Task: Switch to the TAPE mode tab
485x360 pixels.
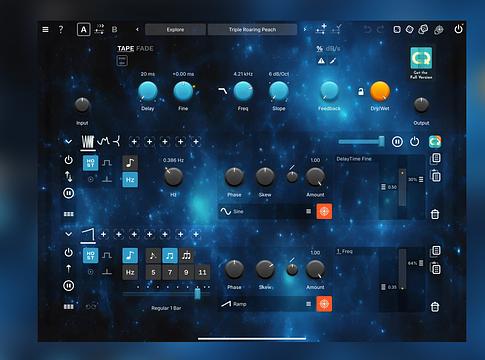Action: (x=126, y=48)
